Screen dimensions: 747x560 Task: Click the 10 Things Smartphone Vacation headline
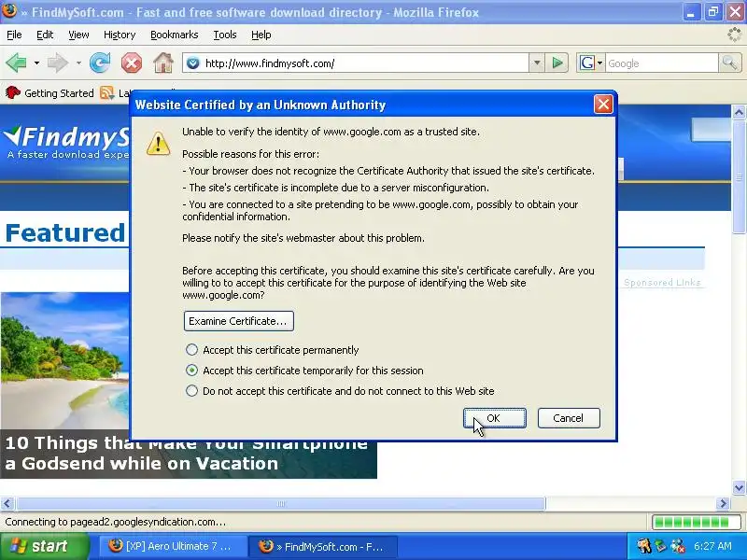189,454
